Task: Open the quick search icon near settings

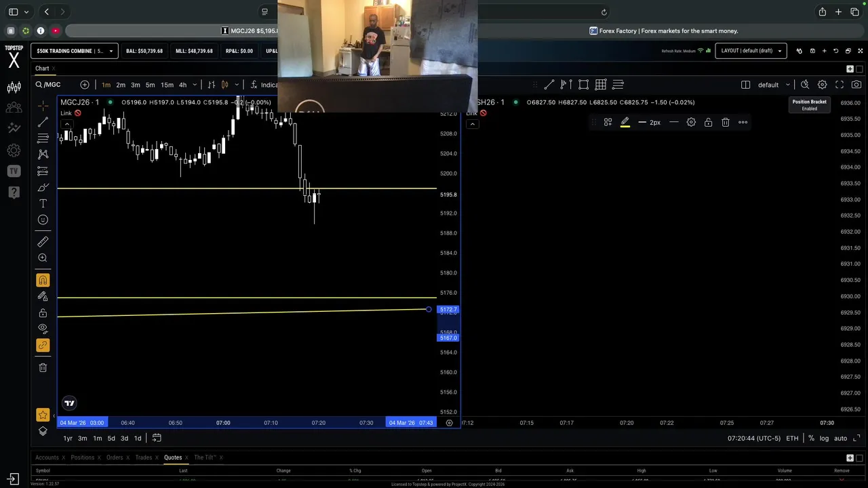Action: (x=805, y=85)
